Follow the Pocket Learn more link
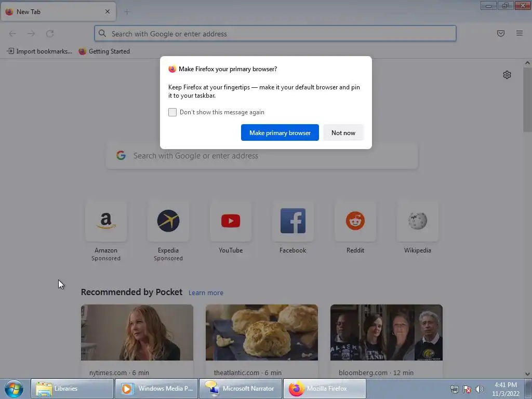 [x=206, y=293]
